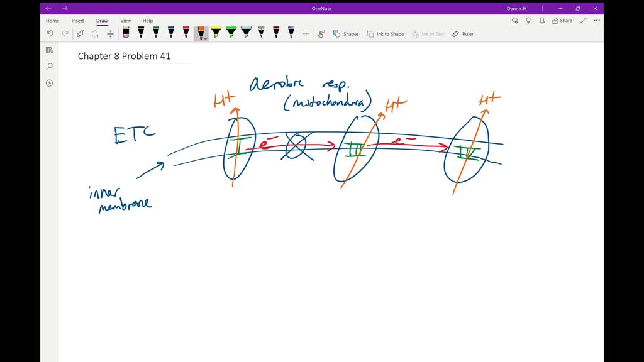The image size is (644, 362).
Task: Open the search pane from the sidebar
Action: (49, 67)
